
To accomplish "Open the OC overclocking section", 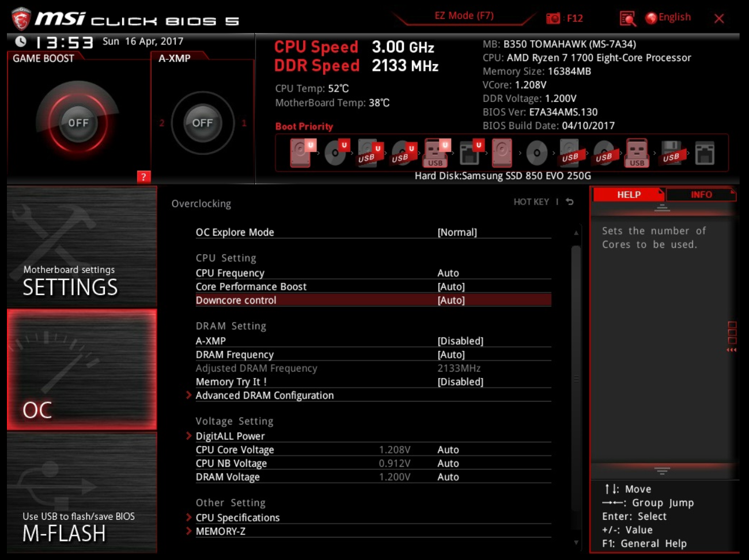I will pyautogui.click(x=82, y=370).
